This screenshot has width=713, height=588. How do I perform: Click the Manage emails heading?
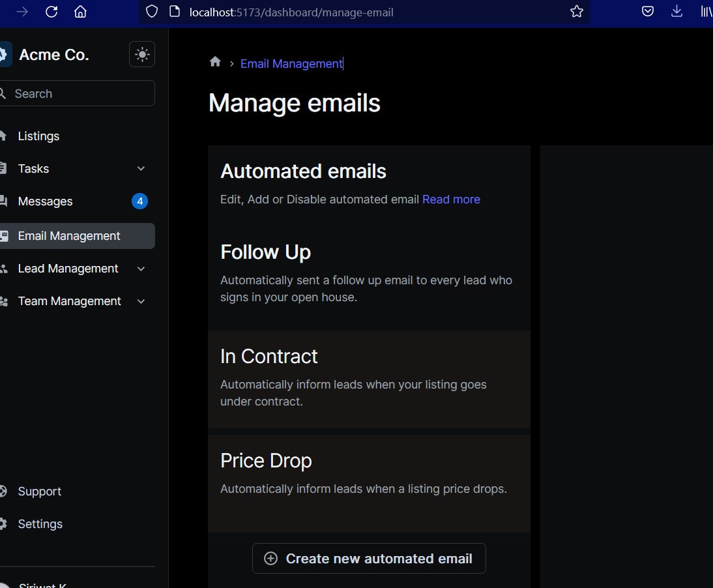point(294,103)
